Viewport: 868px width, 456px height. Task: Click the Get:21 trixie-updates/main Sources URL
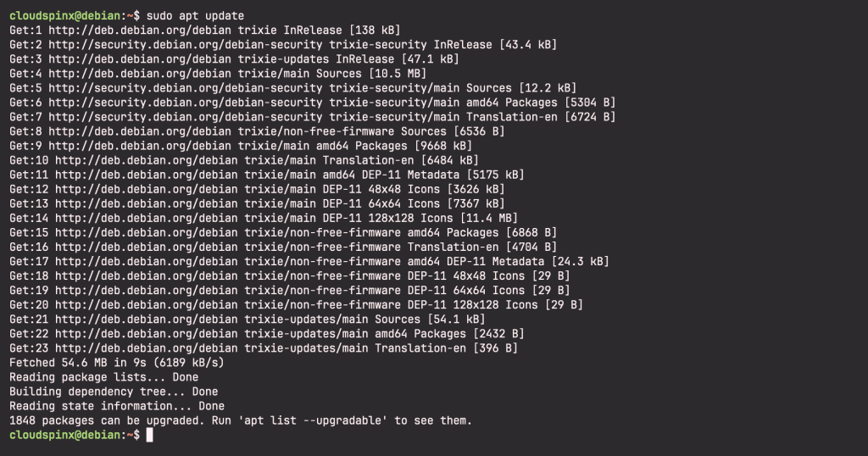146,320
